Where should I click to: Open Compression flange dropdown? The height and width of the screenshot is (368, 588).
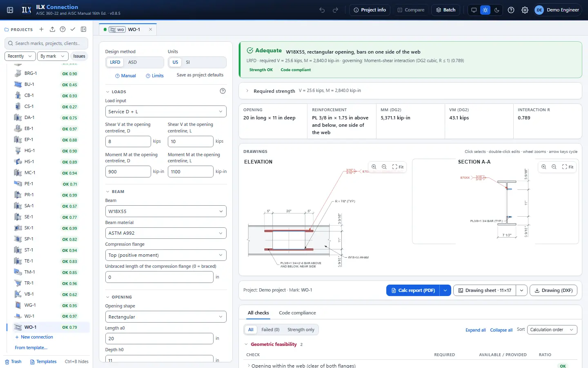point(166,255)
